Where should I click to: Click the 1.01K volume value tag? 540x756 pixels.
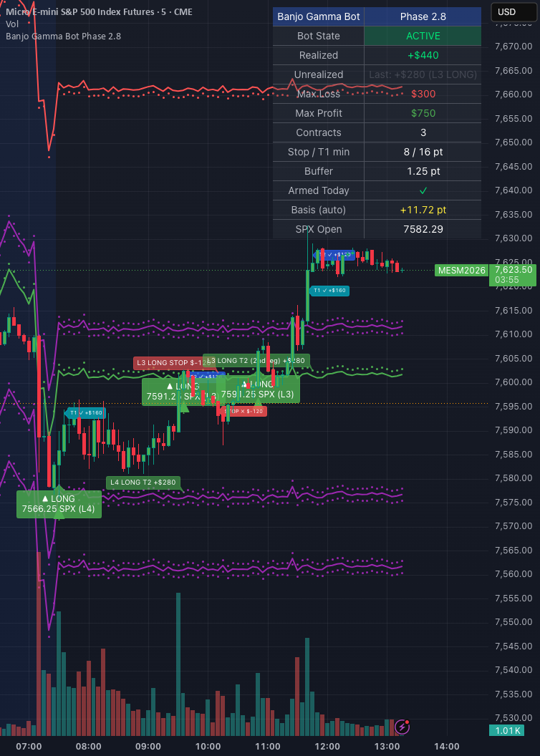tap(506, 730)
